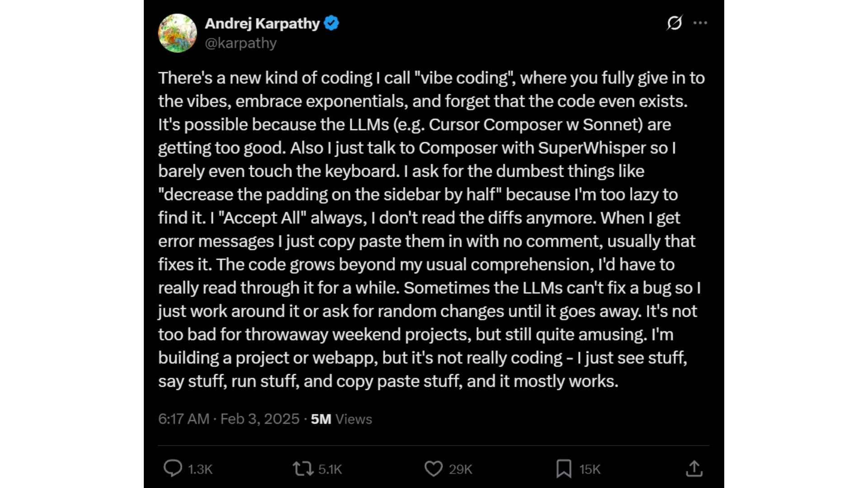Viewport: 868px width, 488px height.
Task: Click the Andrej Karpathy display name
Action: coord(262,23)
